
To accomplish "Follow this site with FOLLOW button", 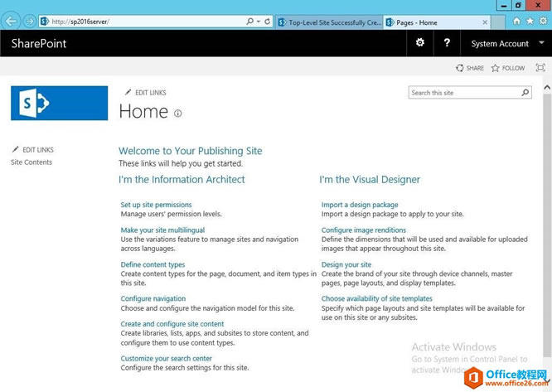I will [507, 68].
